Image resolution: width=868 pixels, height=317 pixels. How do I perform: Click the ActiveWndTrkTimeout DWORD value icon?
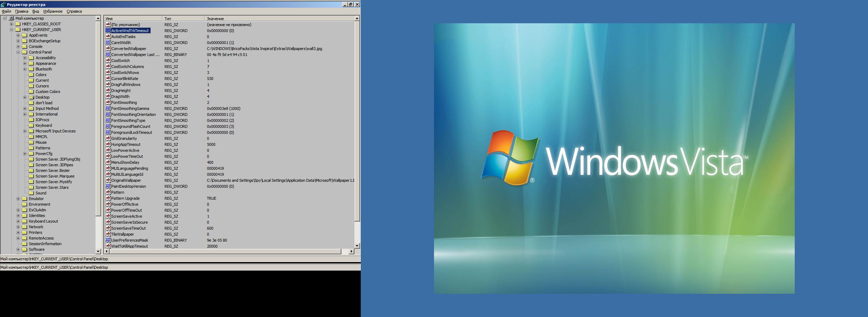coord(108,31)
